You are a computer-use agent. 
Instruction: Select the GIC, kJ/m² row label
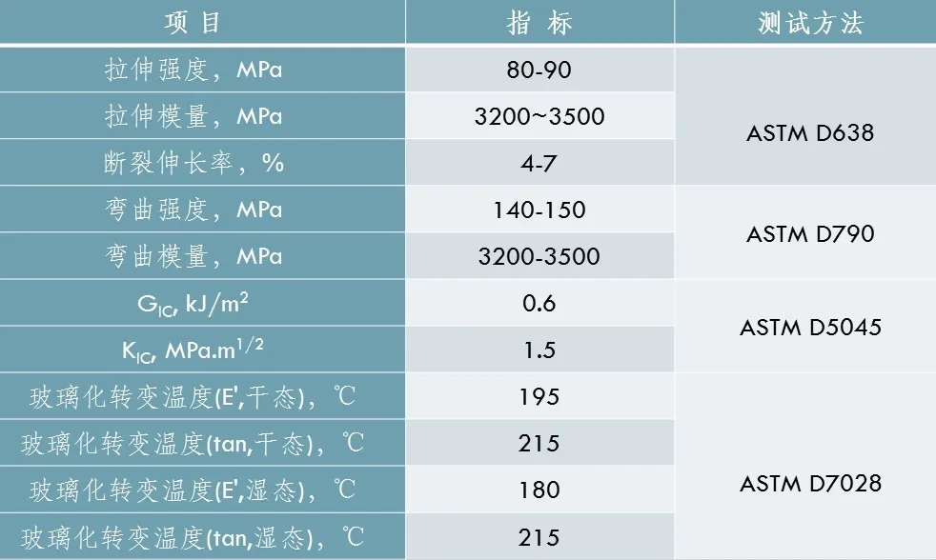(193, 304)
